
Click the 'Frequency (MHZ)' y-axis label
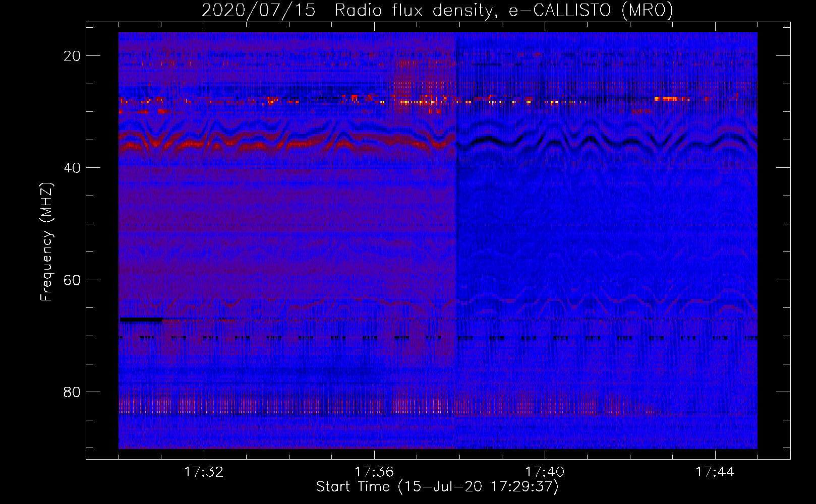[46, 242]
